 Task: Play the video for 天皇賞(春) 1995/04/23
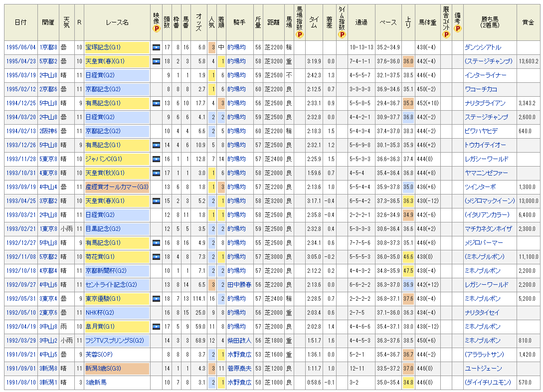(x=156, y=61)
